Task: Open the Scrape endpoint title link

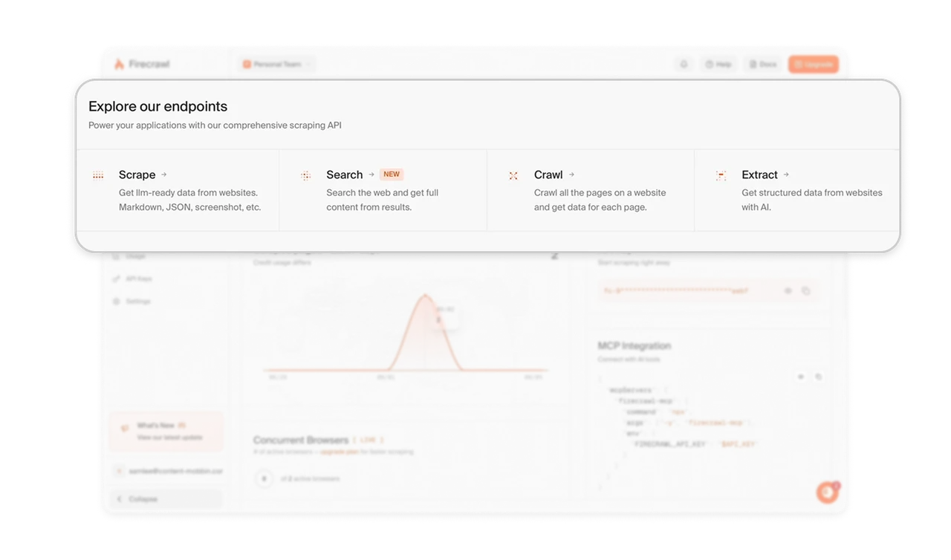Action: coord(137,175)
